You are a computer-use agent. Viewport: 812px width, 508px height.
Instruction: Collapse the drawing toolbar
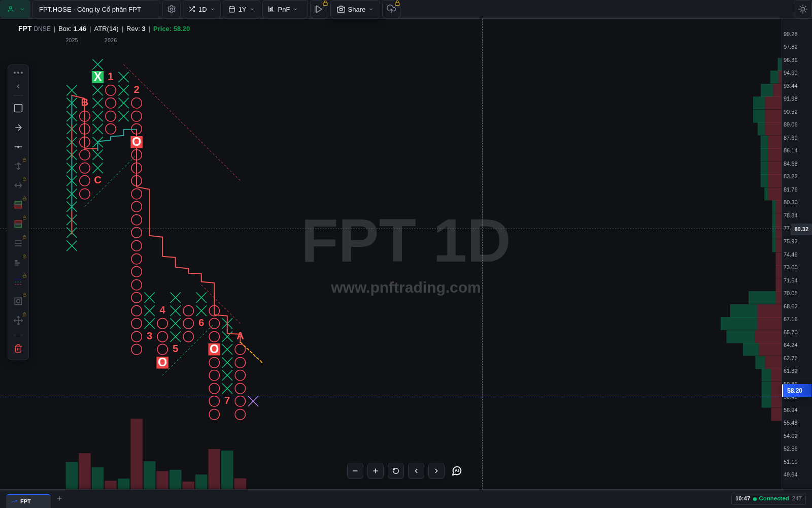(18, 86)
